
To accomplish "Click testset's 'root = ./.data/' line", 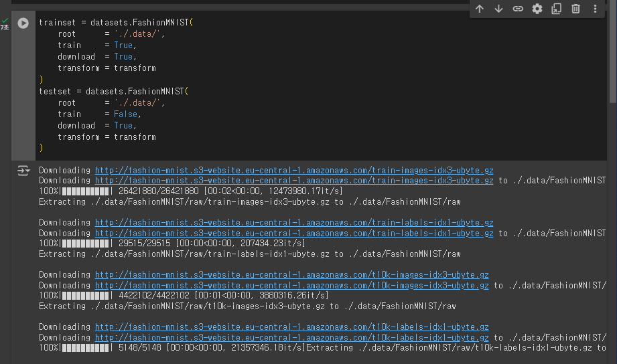I will coord(111,102).
